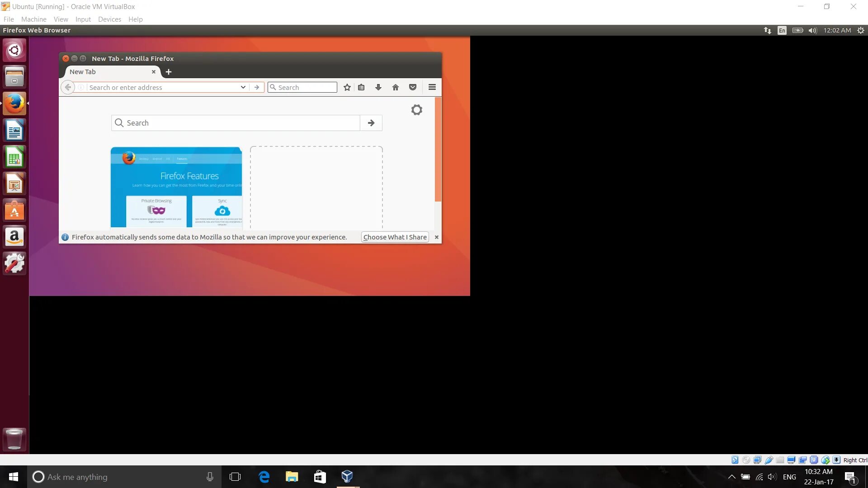Screen dimensions: 868x488
Task: Open the VirtualBox Help menu
Action: pos(136,19)
